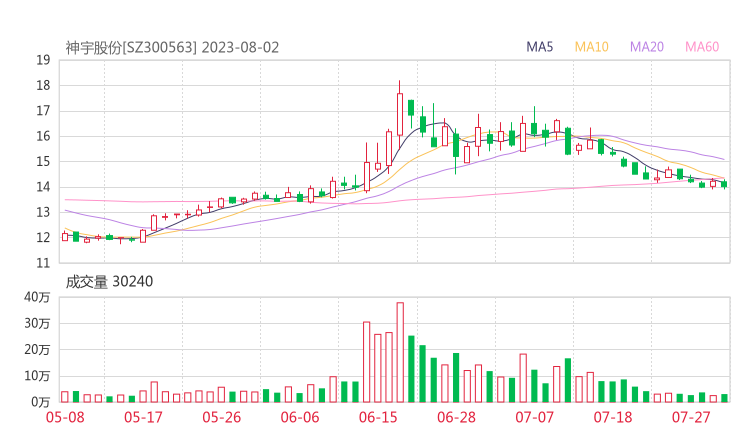Click the price axis value 18
The image size is (740, 440).
pos(43,85)
